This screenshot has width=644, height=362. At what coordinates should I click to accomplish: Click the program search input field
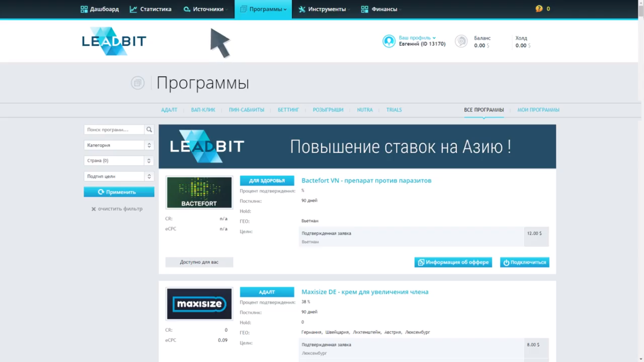coord(113,129)
